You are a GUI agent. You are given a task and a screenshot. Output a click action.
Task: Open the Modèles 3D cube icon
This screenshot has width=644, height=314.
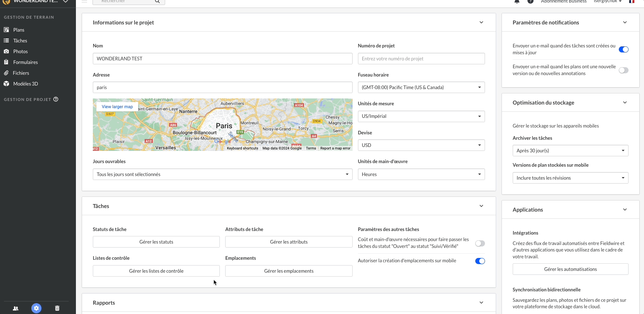point(6,84)
